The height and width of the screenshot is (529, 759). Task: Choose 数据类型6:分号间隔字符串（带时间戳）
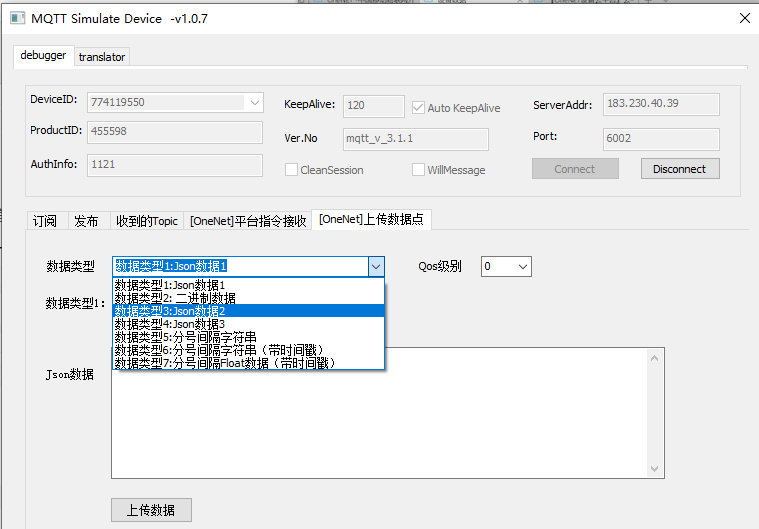248,350
